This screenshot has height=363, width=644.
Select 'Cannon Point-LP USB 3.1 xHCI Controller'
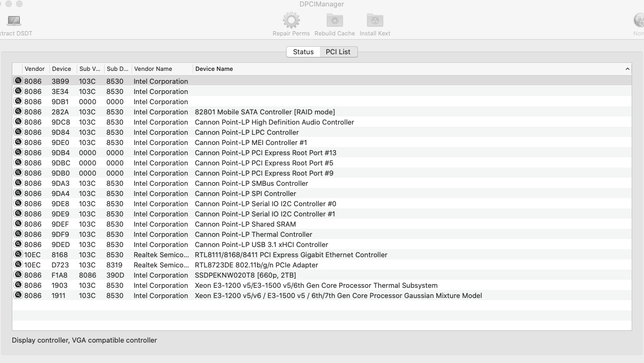tap(261, 244)
